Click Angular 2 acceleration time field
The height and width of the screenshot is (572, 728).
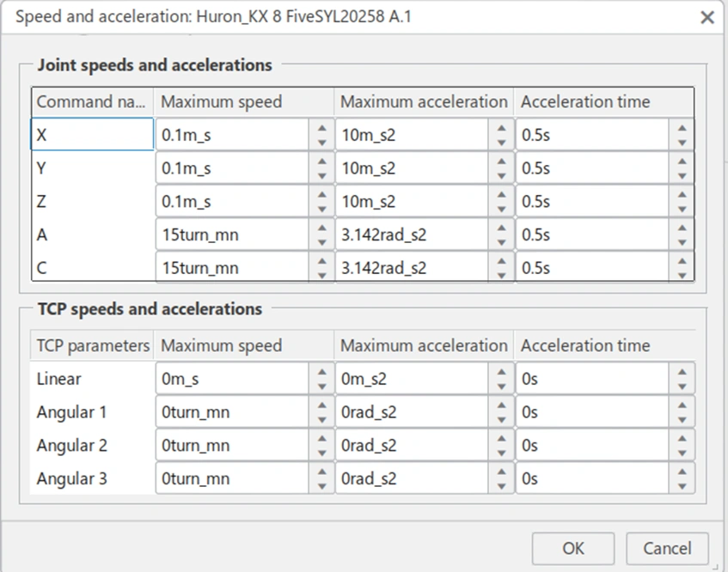pyautogui.click(x=591, y=446)
